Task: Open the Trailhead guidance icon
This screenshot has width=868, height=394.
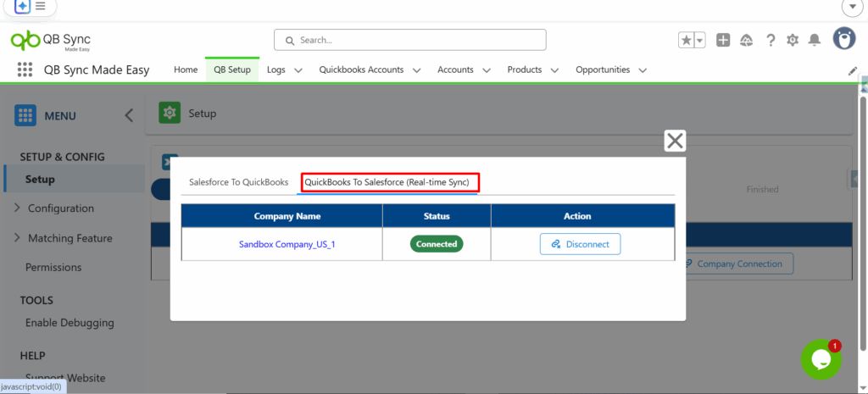Action: click(747, 40)
